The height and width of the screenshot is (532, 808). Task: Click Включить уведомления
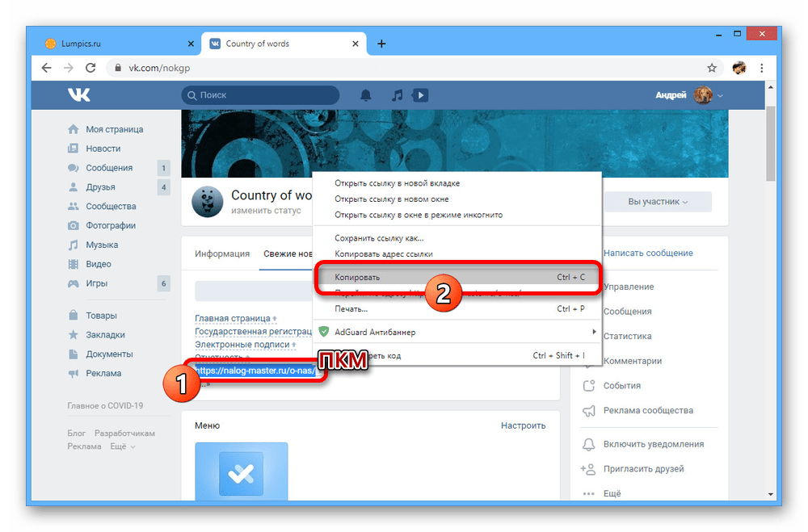[654, 444]
